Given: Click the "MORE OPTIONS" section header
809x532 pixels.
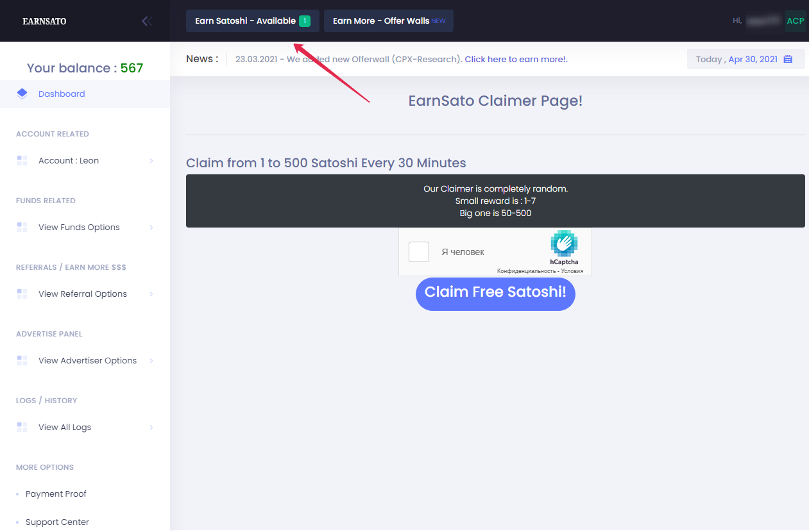Looking at the screenshot, I should click(x=45, y=467).
